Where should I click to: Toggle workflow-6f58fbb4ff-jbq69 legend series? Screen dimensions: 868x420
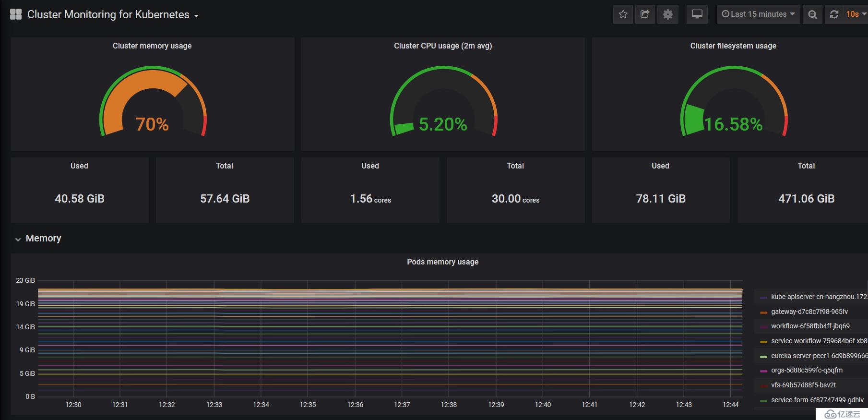pyautogui.click(x=810, y=326)
